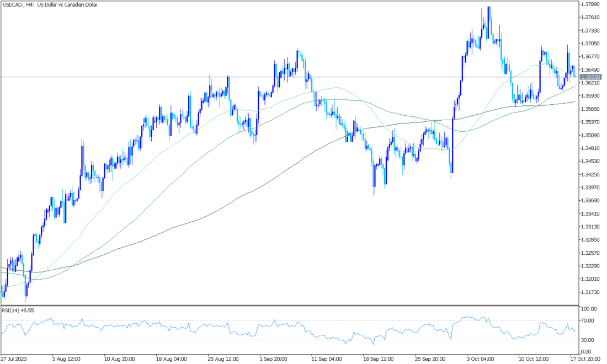Click the 10 Aug 20:00 time label
Viewport: 607px width, 364px height.
120,359
